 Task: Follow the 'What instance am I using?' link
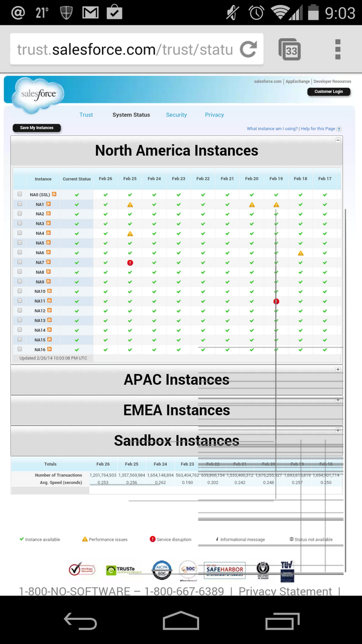272,129
